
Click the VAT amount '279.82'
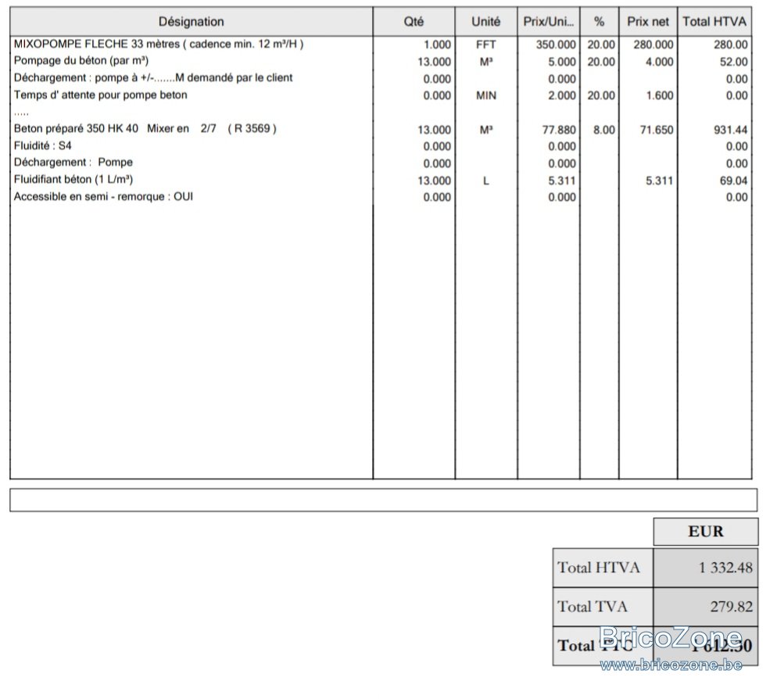point(732,607)
